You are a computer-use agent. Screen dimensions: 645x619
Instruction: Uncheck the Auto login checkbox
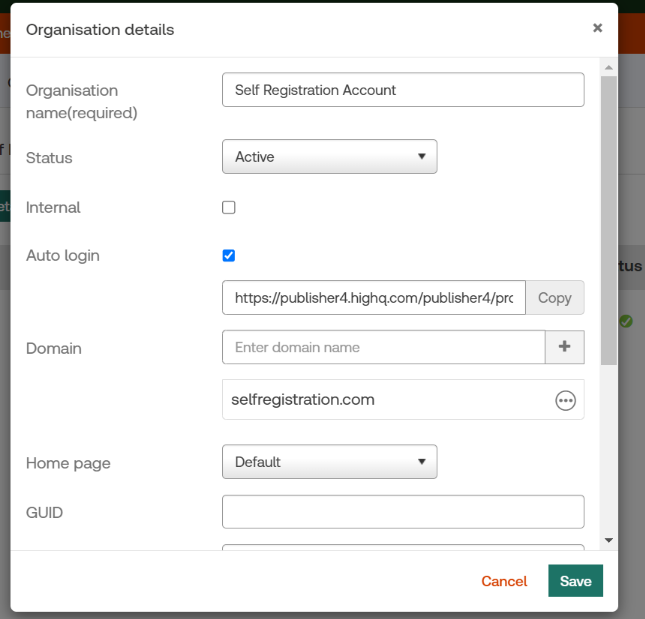(x=229, y=256)
